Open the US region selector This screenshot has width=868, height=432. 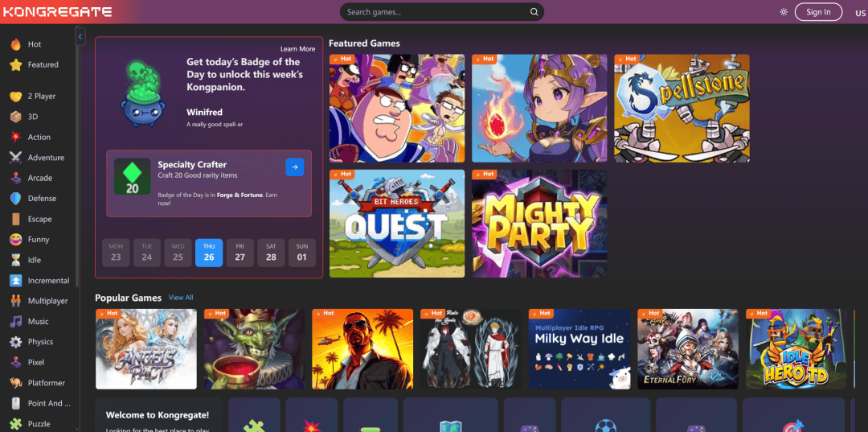click(x=860, y=13)
